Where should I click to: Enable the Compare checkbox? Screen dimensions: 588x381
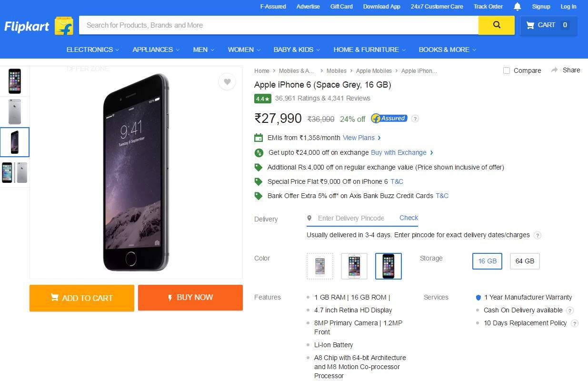point(506,70)
